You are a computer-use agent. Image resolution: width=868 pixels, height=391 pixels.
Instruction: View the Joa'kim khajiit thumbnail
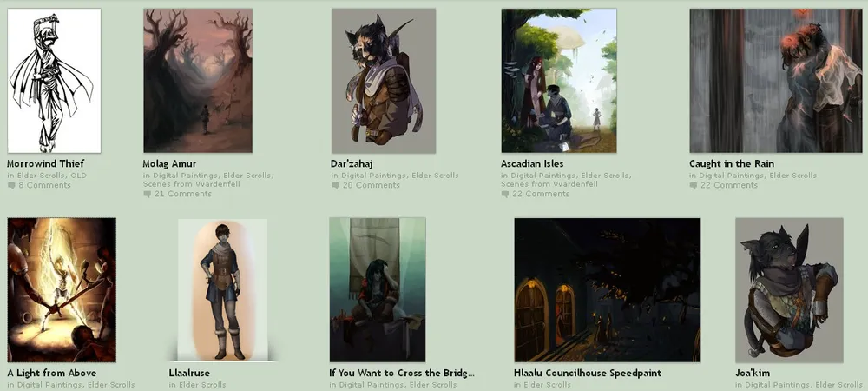[789, 290]
